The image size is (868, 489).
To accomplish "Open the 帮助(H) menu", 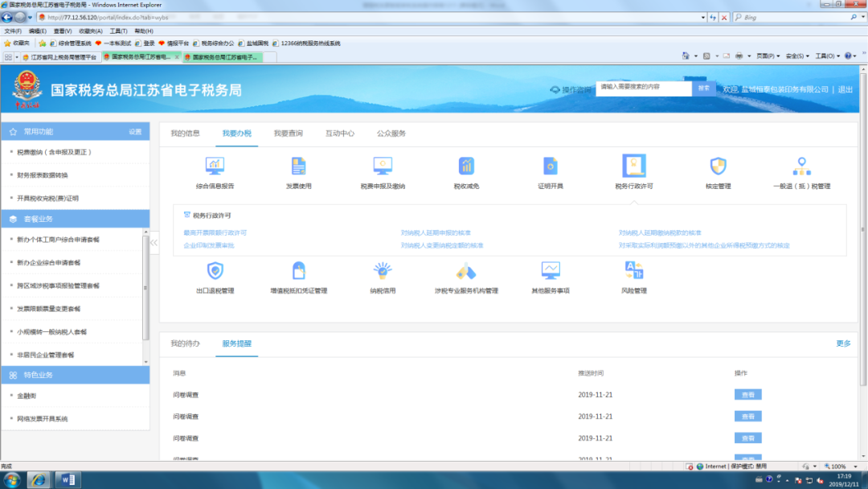I will pos(144,31).
